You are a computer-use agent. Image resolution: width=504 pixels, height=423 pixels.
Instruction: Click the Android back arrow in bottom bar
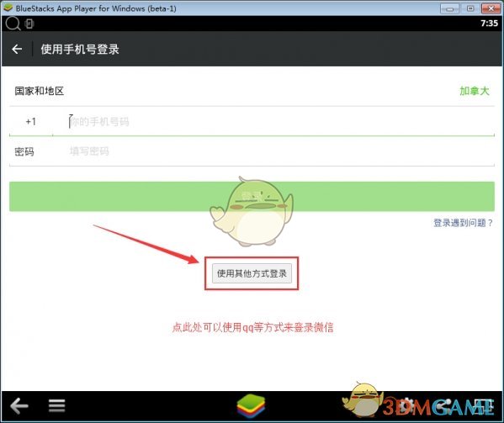(19, 405)
